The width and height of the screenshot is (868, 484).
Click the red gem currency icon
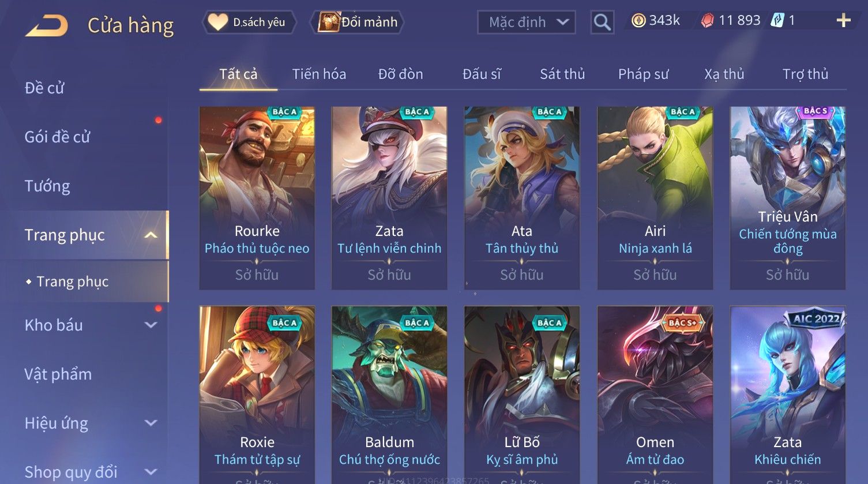(708, 21)
